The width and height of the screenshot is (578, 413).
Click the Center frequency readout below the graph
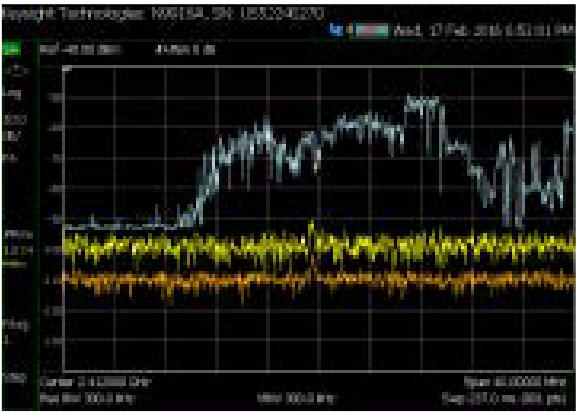(x=95, y=382)
